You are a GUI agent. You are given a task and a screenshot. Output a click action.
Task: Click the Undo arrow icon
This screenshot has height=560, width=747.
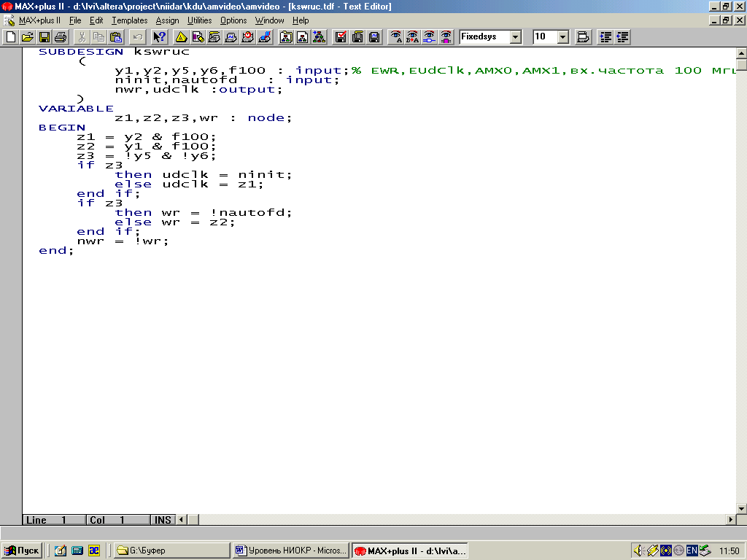coord(138,36)
